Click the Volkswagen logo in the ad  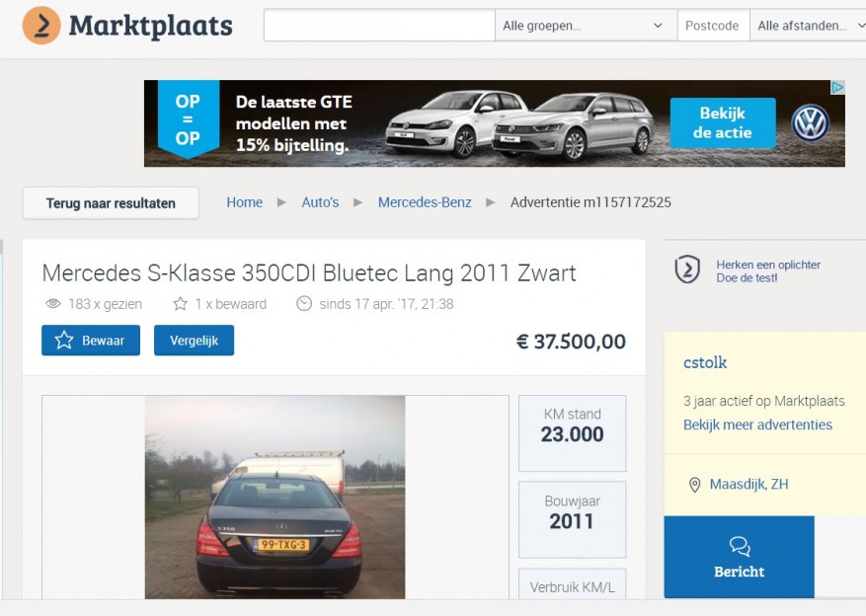[x=811, y=123]
